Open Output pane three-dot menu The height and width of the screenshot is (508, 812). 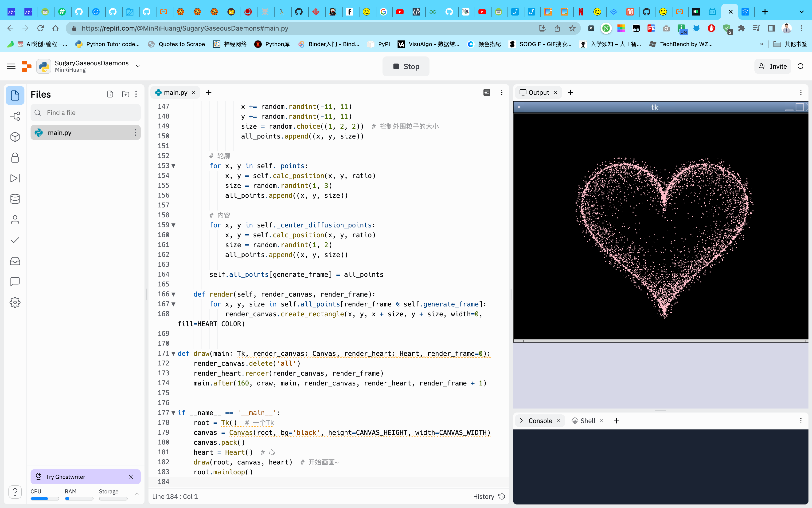[x=800, y=92]
